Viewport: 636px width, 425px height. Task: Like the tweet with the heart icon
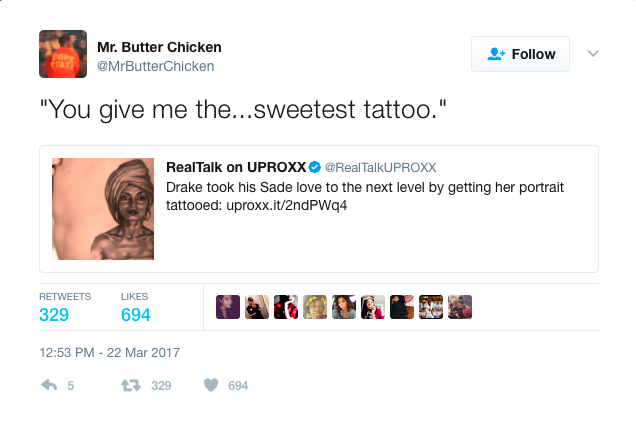click(x=210, y=385)
